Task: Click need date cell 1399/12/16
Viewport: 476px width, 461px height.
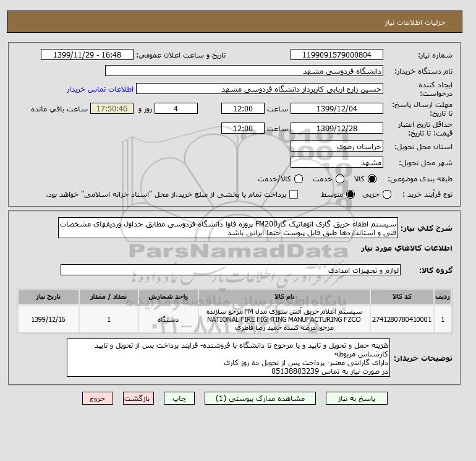Action: coord(48,319)
